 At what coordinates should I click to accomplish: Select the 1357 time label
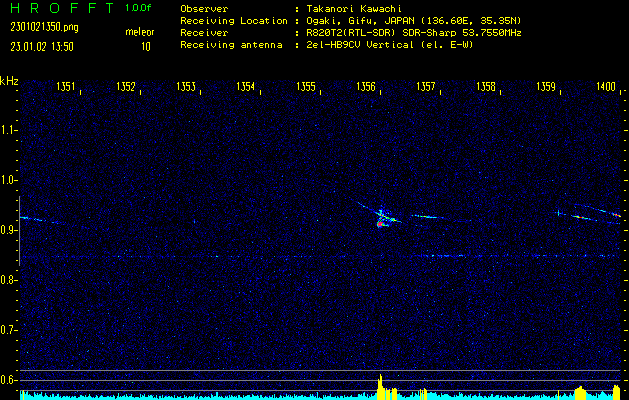[x=426, y=86]
